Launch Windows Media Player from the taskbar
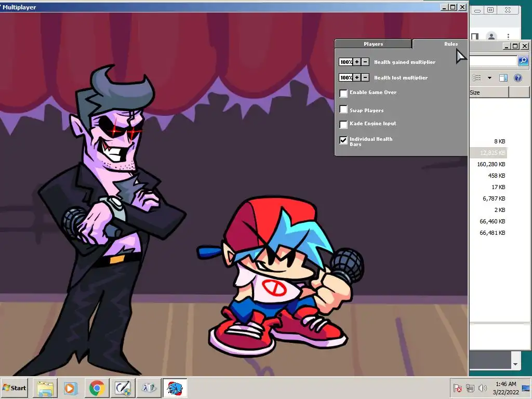Viewport: 532px width, 399px height. point(71,388)
